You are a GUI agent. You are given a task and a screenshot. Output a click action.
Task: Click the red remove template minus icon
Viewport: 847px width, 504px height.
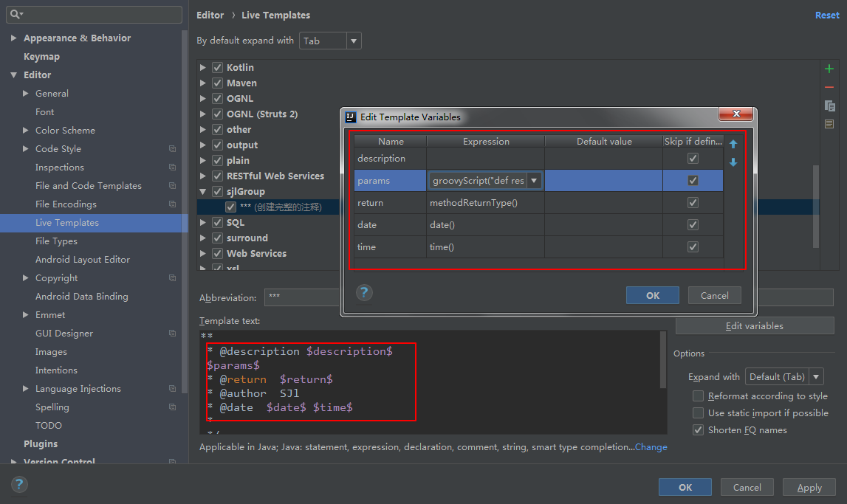[829, 87]
